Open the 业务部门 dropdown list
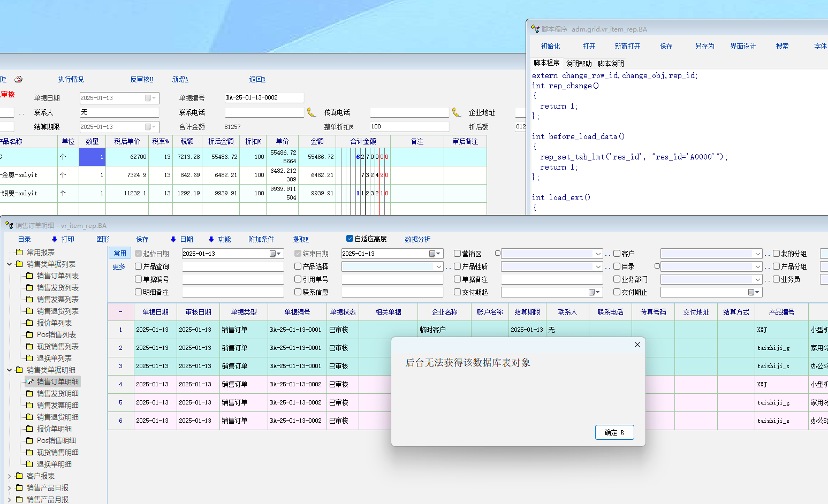Image resolution: width=828 pixels, height=504 pixels. point(757,279)
